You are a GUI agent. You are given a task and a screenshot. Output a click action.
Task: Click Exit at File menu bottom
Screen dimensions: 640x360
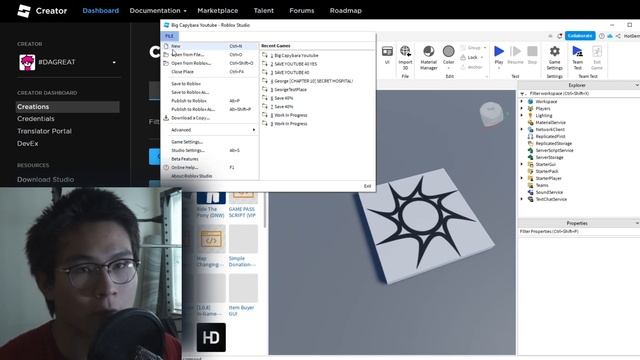tap(367, 186)
